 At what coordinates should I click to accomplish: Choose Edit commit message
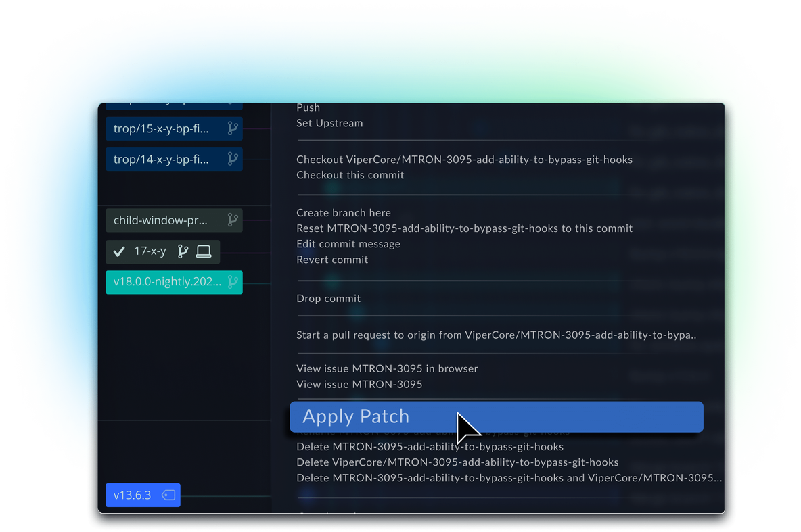pyautogui.click(x=348, y=244)
